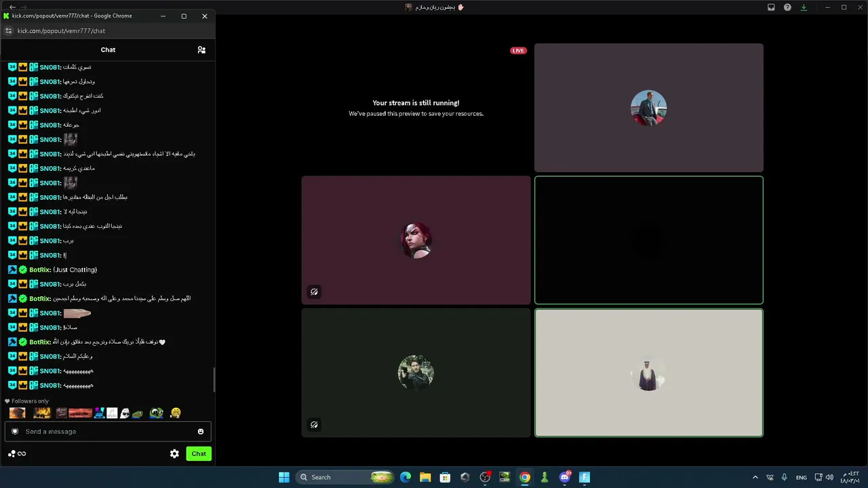
Task: Open the emoji picker in message box
Action: (x=200, y=431)
